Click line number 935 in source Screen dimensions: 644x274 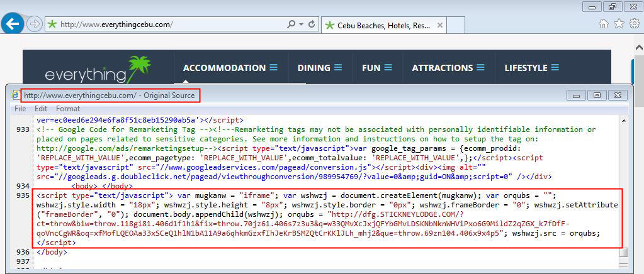(x=23, y=195)
